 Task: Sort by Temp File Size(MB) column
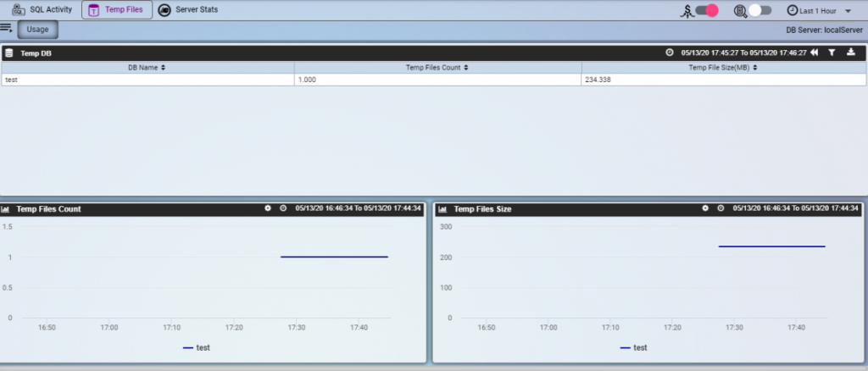(723, 68)
